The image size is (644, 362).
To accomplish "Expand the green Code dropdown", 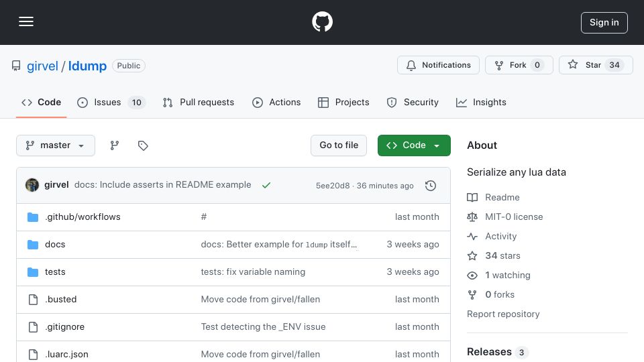I will point(414,145).
